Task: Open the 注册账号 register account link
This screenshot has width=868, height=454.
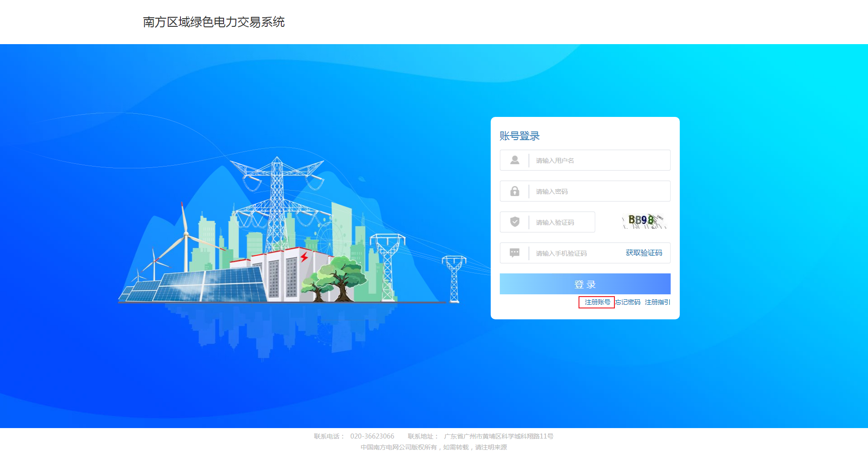Action: coord(597,302)
